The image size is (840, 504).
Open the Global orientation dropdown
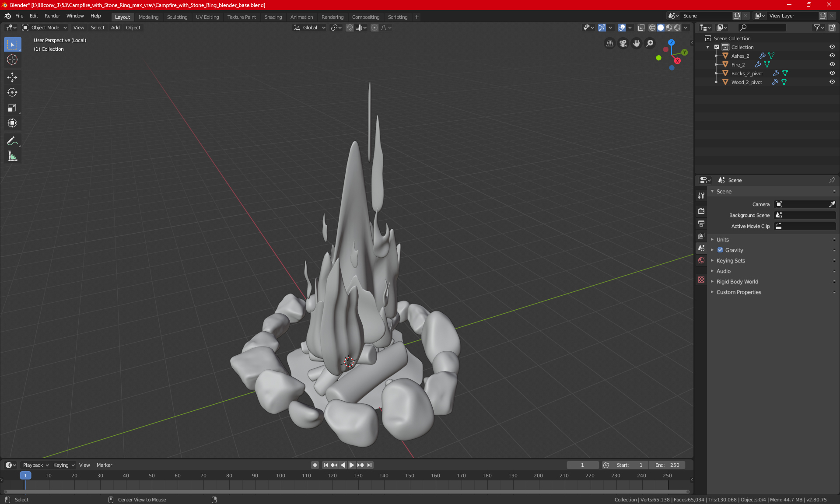[x=309, y=28]
